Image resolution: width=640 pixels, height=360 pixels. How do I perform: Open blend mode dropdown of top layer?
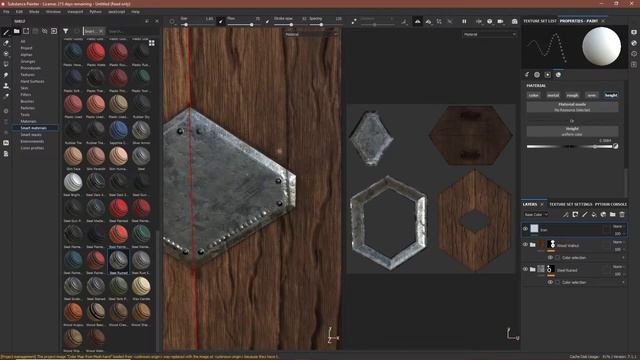[618, 226]
